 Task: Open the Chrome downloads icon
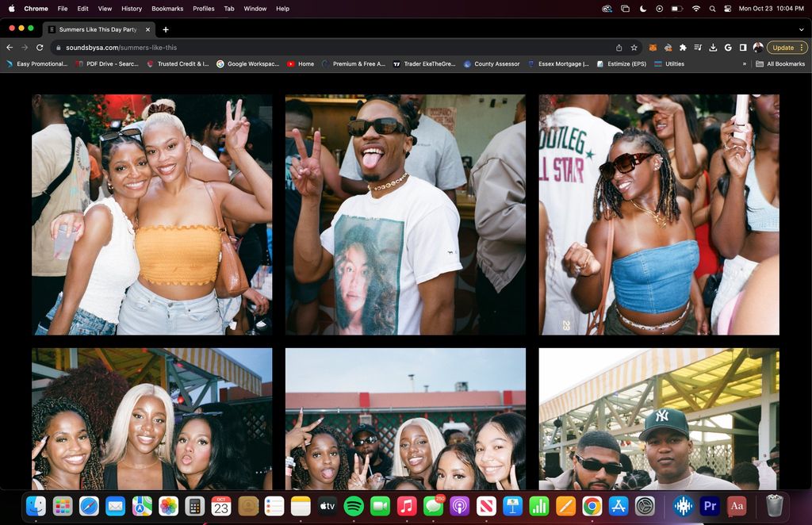coord(713,48)
